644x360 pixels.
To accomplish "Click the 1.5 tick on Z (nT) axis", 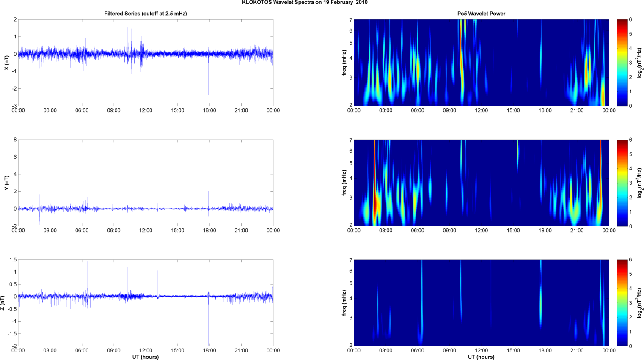I will point(13,260).
